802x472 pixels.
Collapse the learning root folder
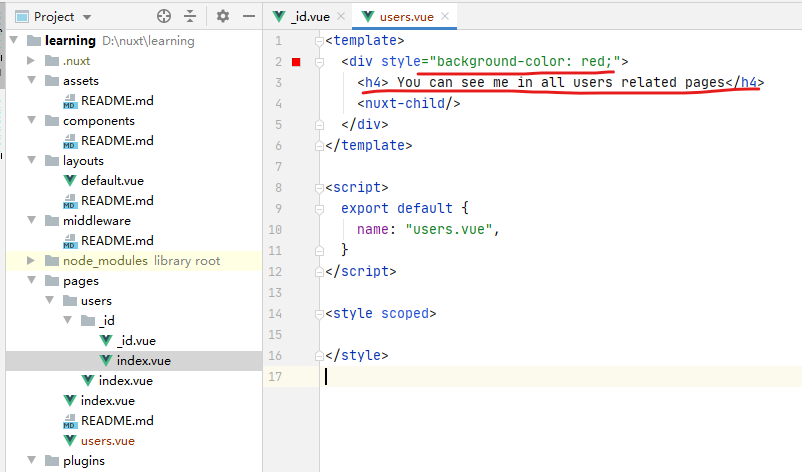tap(14, 40)
